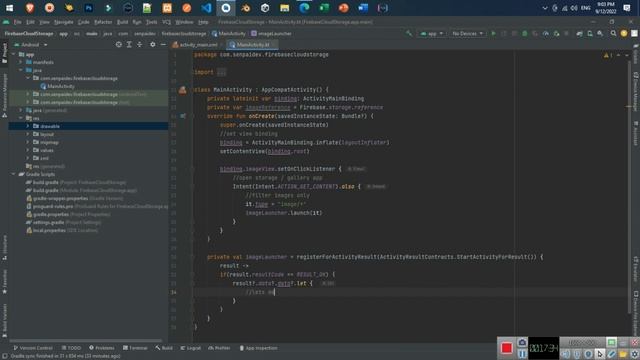Click the editor vertical scrollbar
The height and width of the screenshot is (360, 640).
click(629, 188)
